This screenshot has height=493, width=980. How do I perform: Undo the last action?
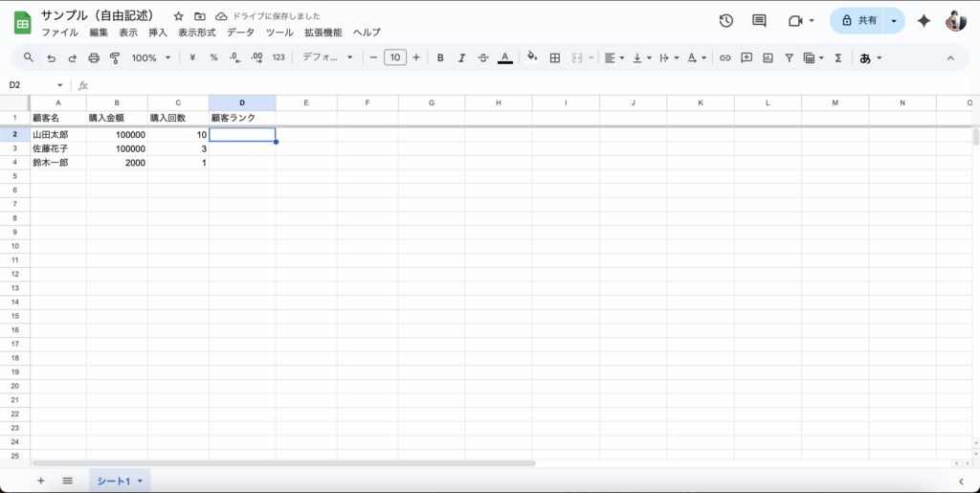pyautogui.click(x=52, y=58)
